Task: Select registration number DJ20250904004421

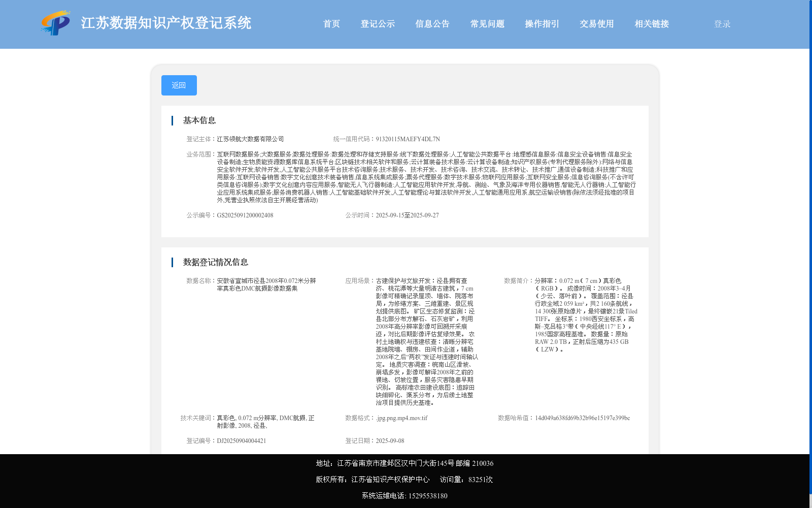Action: coord(242,441)
